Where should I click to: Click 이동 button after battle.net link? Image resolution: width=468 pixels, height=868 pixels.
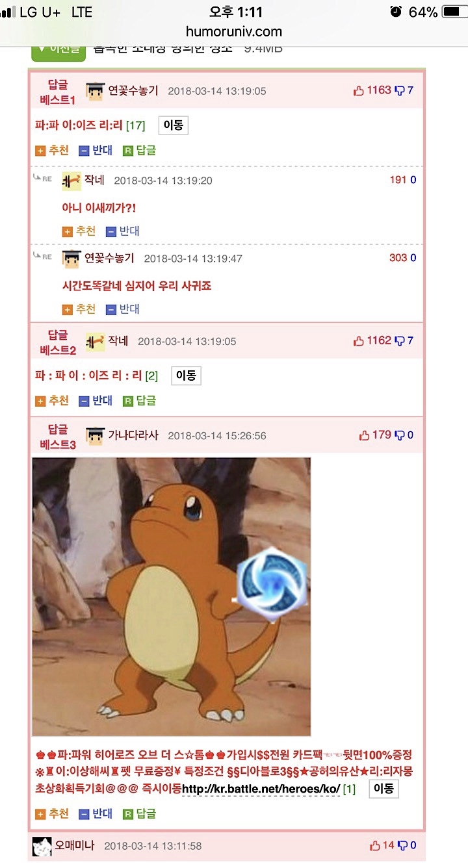[383, 789]
